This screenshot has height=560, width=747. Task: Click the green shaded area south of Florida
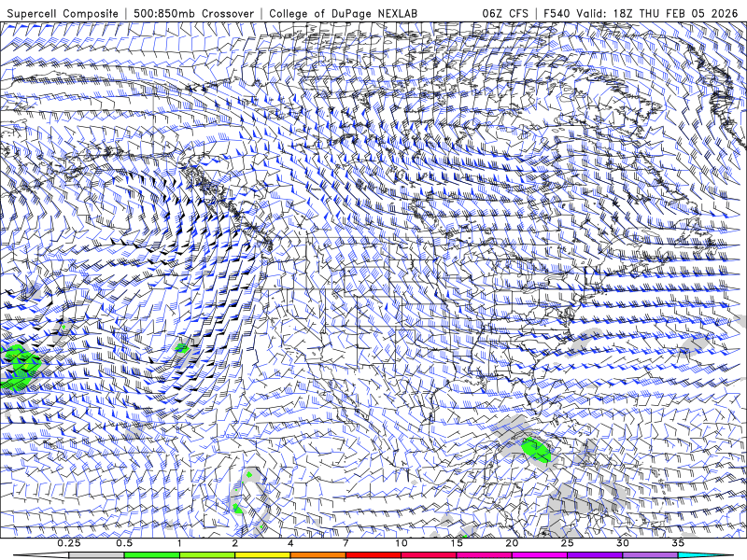[536, 451]
